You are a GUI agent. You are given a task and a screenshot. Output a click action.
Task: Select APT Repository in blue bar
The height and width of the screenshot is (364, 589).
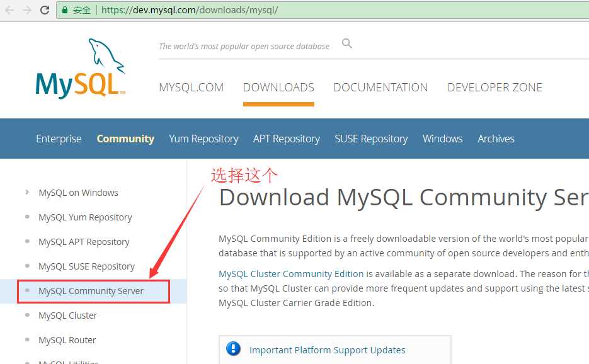pyautogui.click(x=286, y=139)
